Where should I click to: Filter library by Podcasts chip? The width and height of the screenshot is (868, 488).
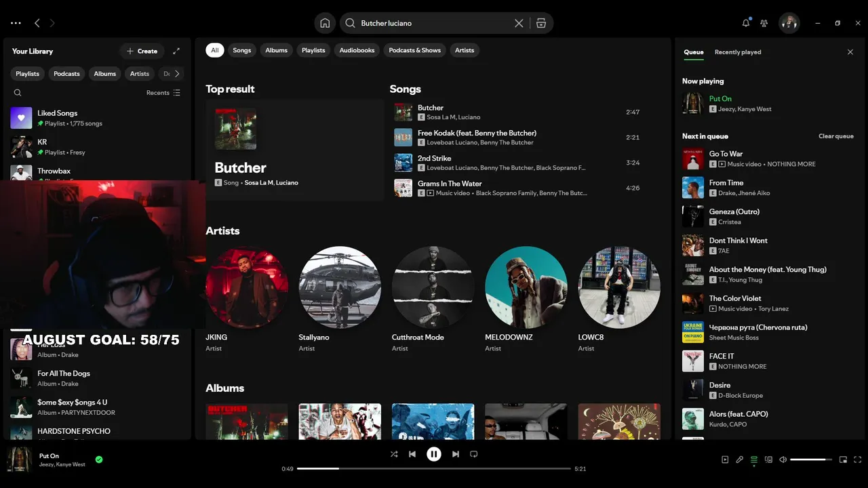tap(66, 74)
